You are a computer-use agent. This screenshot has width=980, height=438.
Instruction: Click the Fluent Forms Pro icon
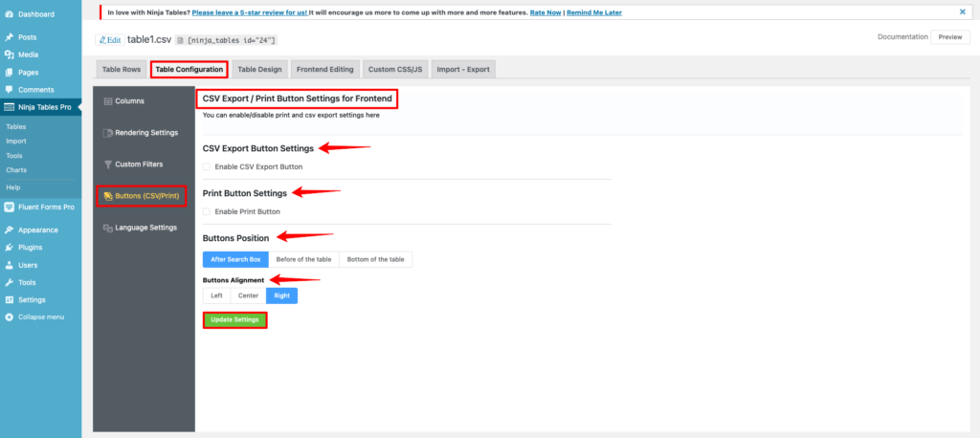tap(10, 208)
